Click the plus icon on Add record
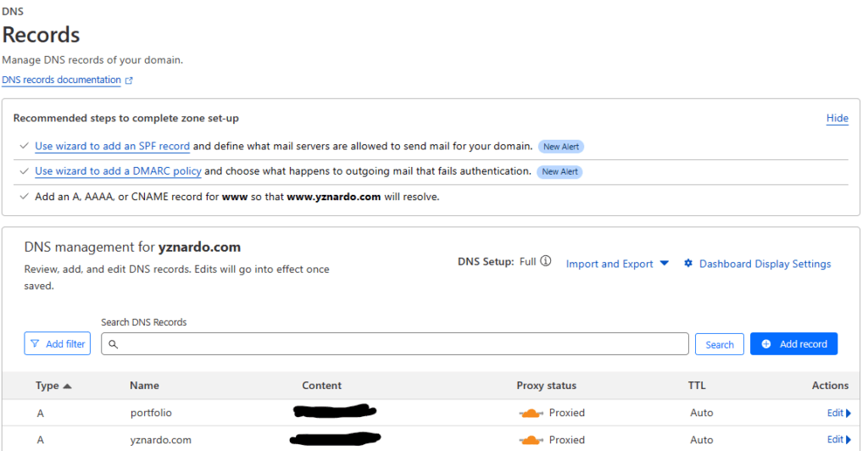Screen dimensions: 868x451 pos(766,344)
